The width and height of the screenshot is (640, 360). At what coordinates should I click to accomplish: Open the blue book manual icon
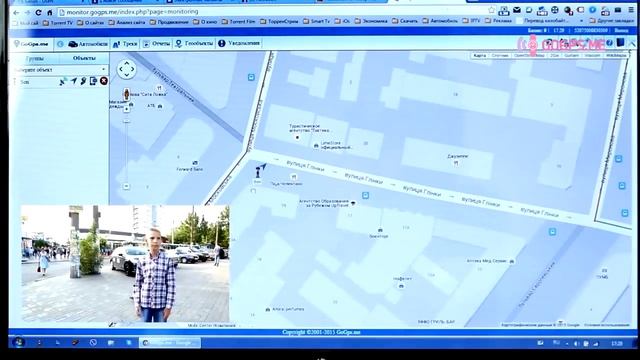tap(620, 42)
